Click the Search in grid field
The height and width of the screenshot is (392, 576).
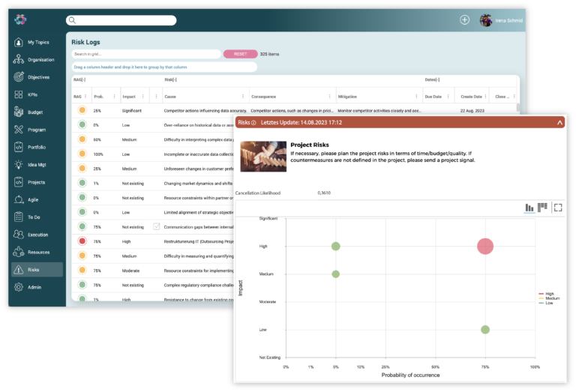(x=146, y=54)
